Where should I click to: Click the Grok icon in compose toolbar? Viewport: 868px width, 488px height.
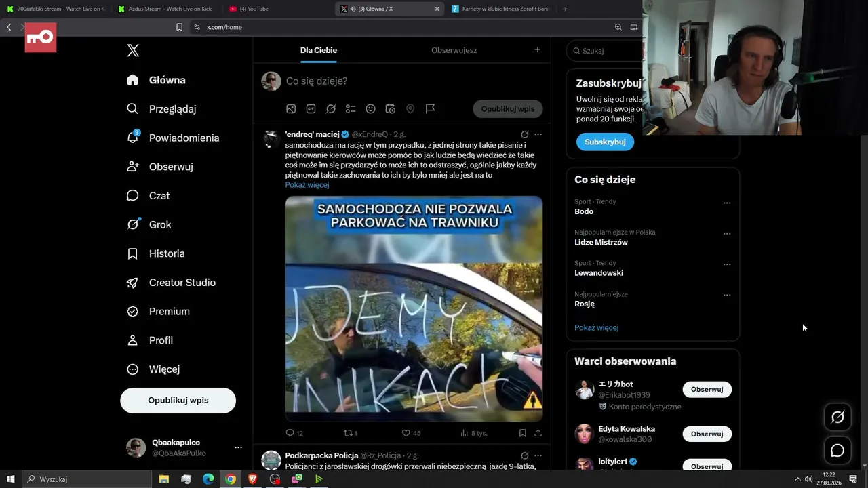click(331, 109)
